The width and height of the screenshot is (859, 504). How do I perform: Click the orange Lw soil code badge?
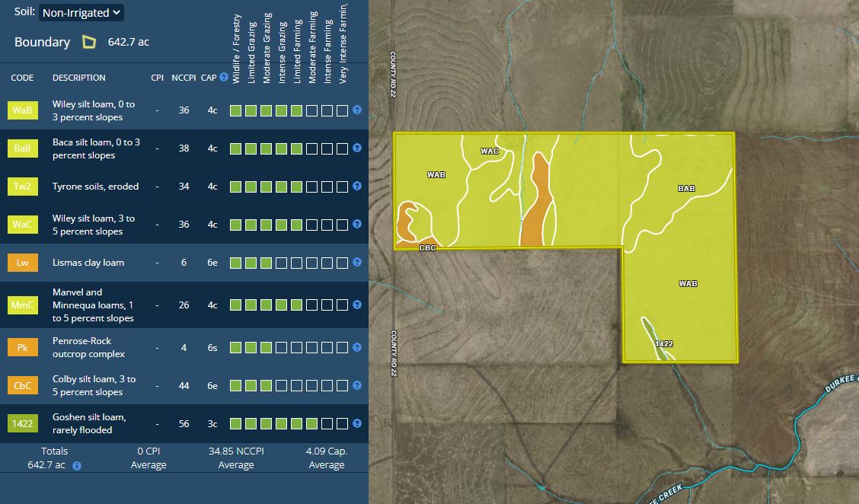(22, 263)
